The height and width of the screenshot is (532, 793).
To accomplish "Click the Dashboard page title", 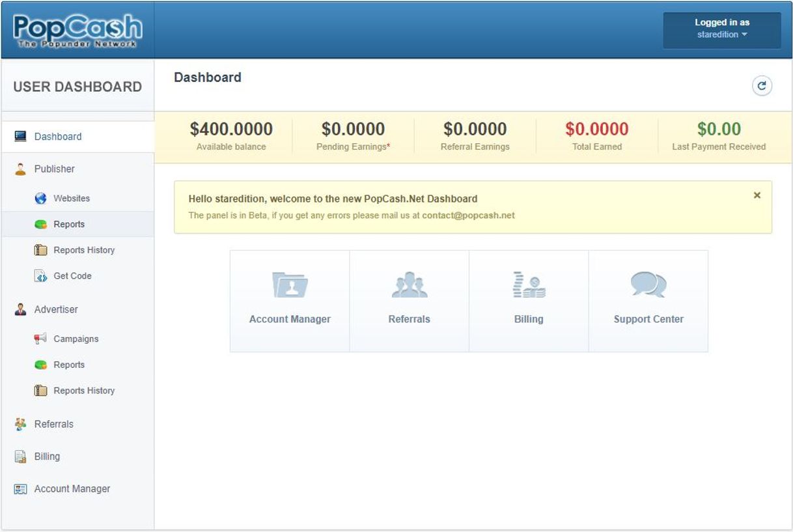I will point(208,77).
